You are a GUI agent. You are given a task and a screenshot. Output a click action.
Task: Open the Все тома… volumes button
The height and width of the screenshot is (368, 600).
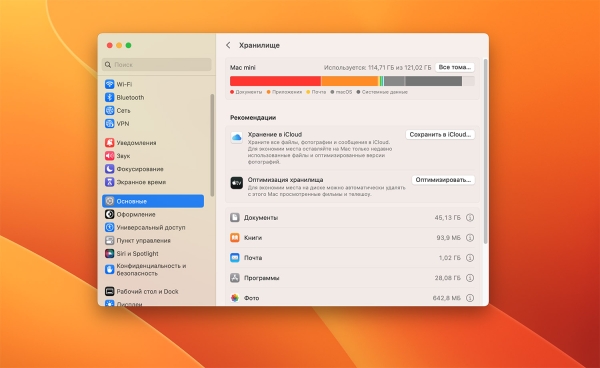[455, 67]
